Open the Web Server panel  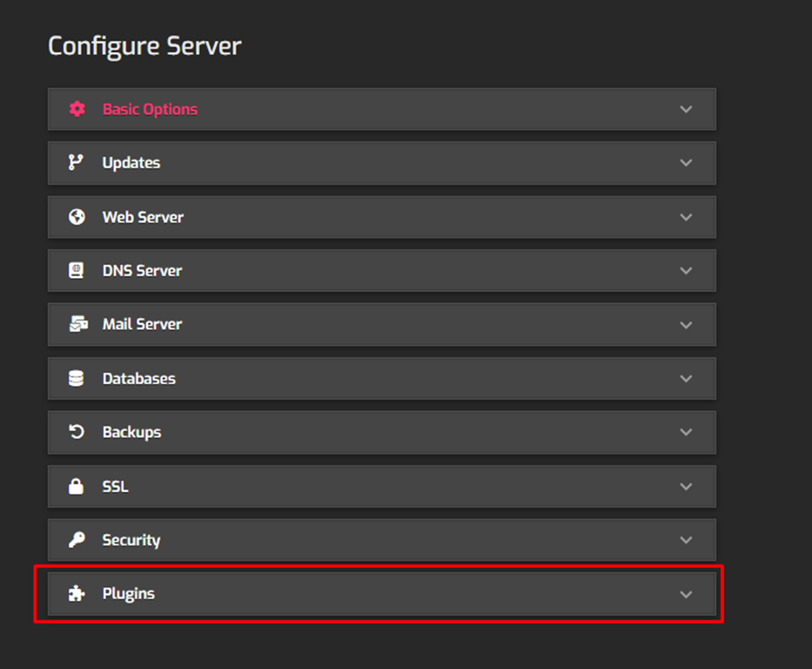[x=686, y=217]
